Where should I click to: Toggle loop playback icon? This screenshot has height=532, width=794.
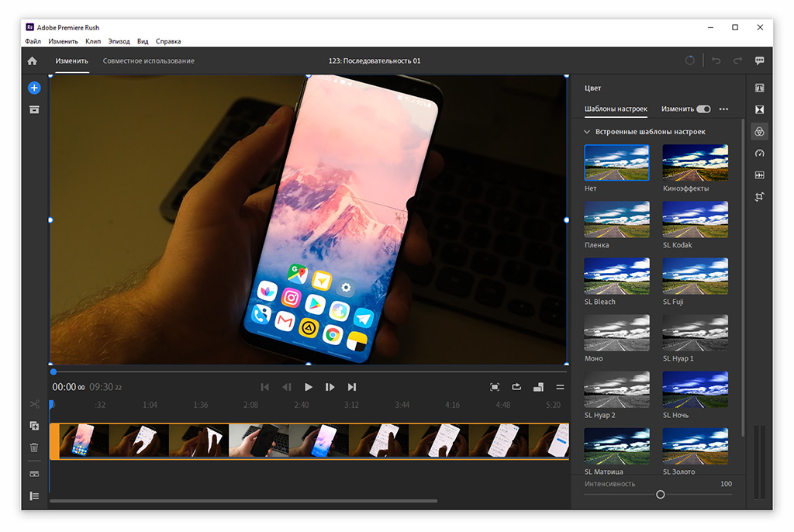pos(516,387)
